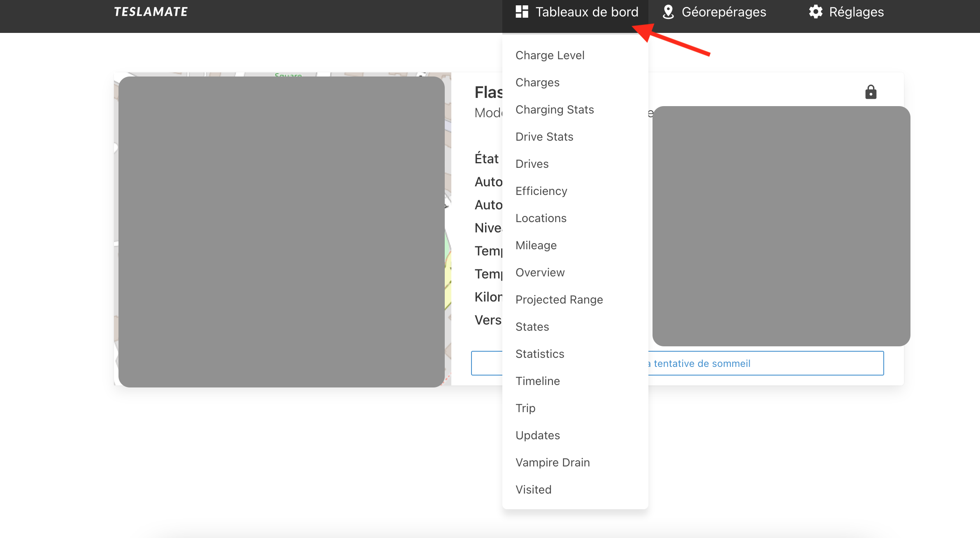Go to Drive Stats dashboard
Image resolution: width=980 pixels, height=538 pixels.
(544, 137)
